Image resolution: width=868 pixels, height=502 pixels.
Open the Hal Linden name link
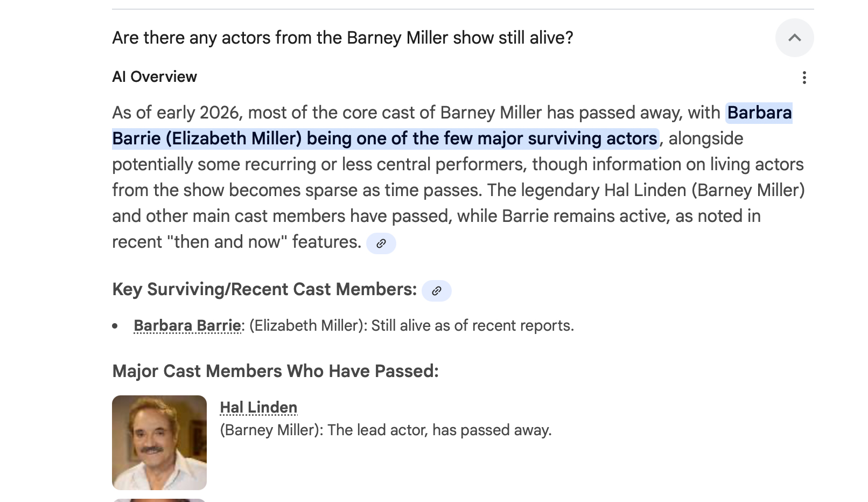(258, 408)
